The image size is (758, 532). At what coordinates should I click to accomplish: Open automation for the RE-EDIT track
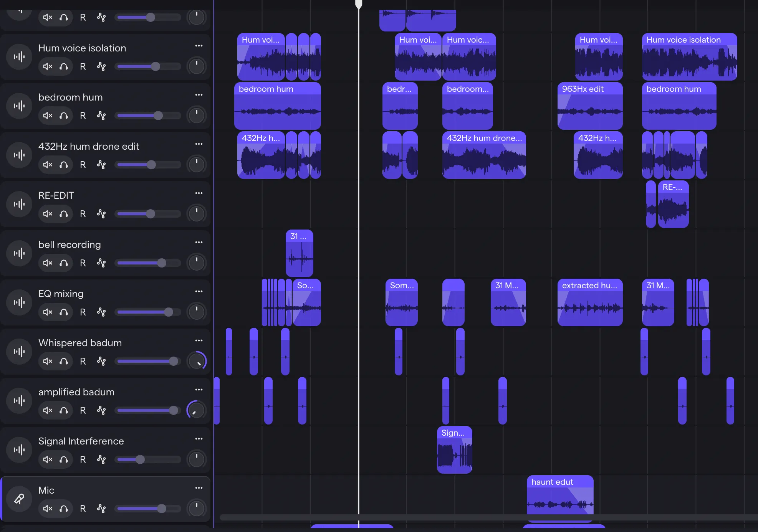click(x=101, y=214)
